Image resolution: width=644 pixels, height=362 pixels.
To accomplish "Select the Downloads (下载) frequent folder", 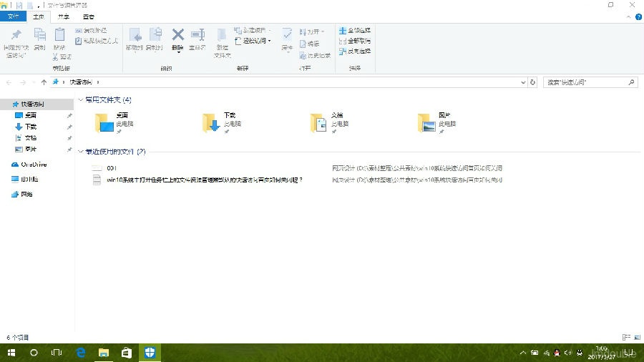I will pos(223,123).
